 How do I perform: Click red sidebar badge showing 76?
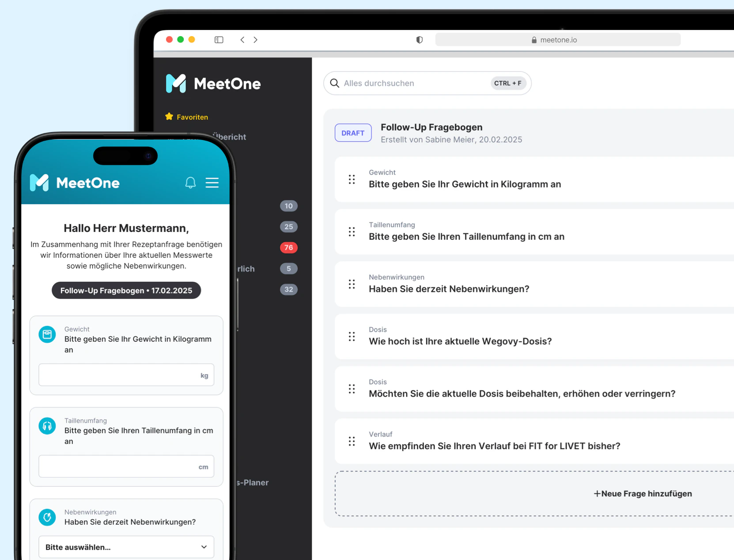pyautogui.click(x=289, y=247)
